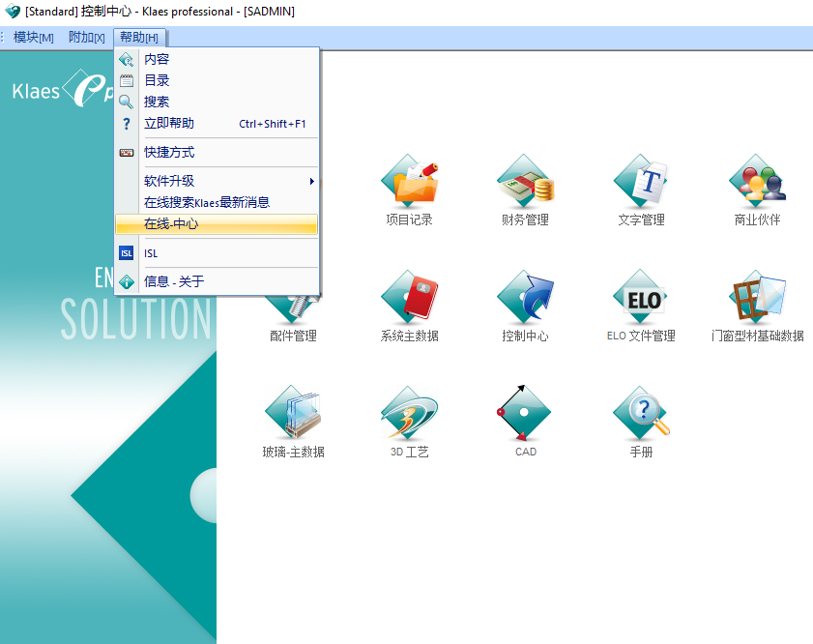The image size is (813, 644).
Task: Click the Klaes logo in sidebar
Action: (63, 89)
